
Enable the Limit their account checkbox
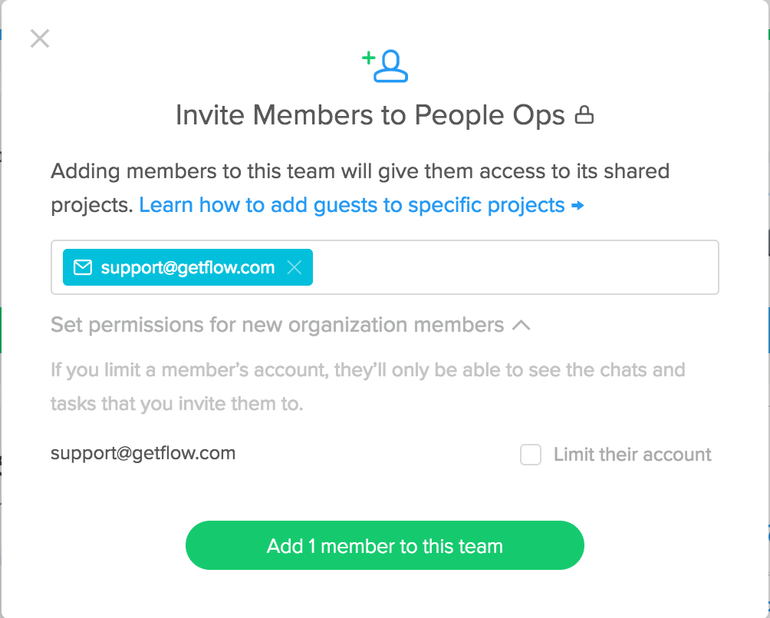(x=531, y=454)
